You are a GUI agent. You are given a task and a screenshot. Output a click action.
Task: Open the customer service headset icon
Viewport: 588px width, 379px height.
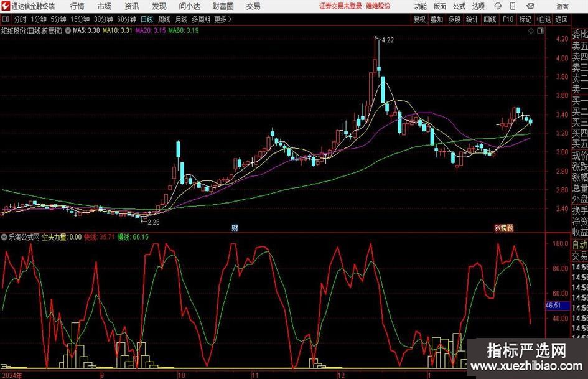click(x=498, y=6)
